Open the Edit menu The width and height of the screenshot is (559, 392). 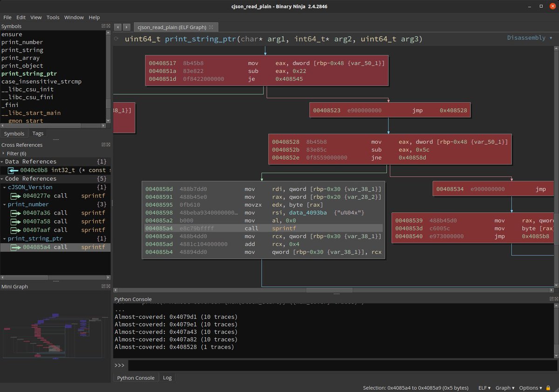click(x=21, y=17)
